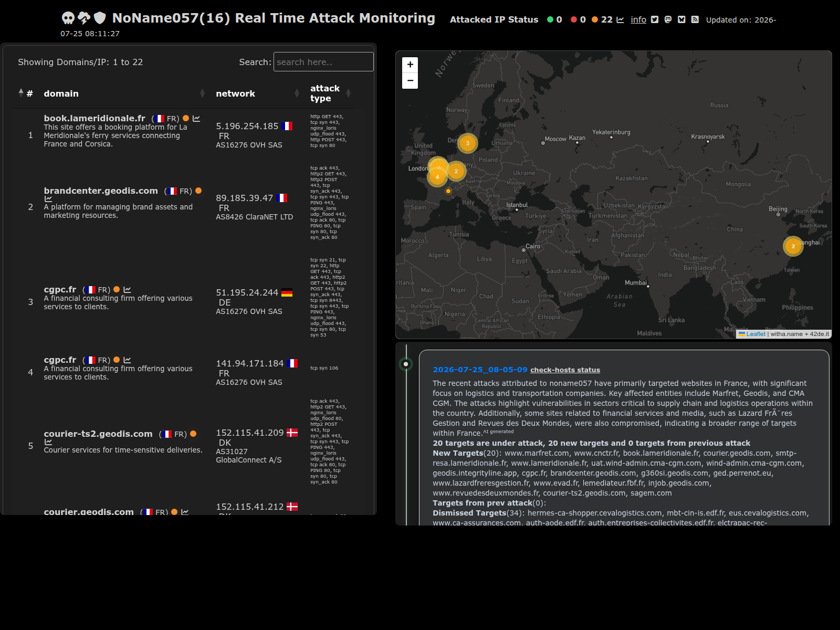This screenshot has height=630, width=840.
Task: Zoom out on the map
Action: tap(410, 81)
